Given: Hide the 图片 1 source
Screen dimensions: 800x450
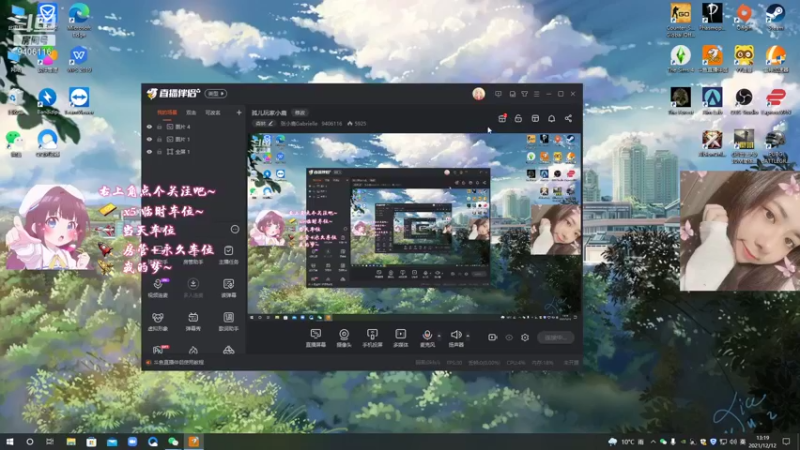Looking at the screenshot, I should pos(149,139).
